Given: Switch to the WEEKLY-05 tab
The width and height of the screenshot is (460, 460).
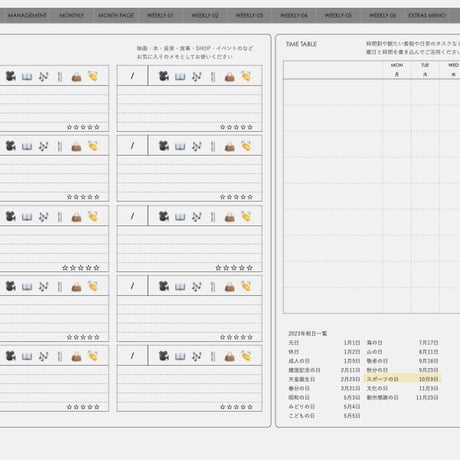Looking at the screenshot, I should tap(338, 15).
